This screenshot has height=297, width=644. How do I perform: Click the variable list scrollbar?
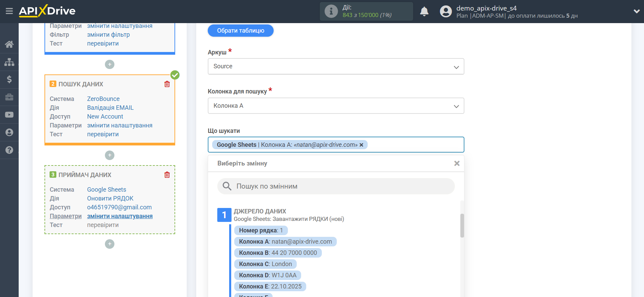tap(462, 226)
